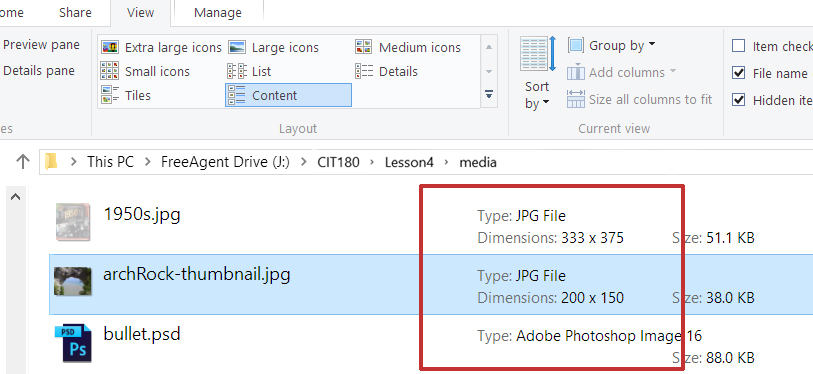Click CIT180 breadcrumb

coord(338,162)
